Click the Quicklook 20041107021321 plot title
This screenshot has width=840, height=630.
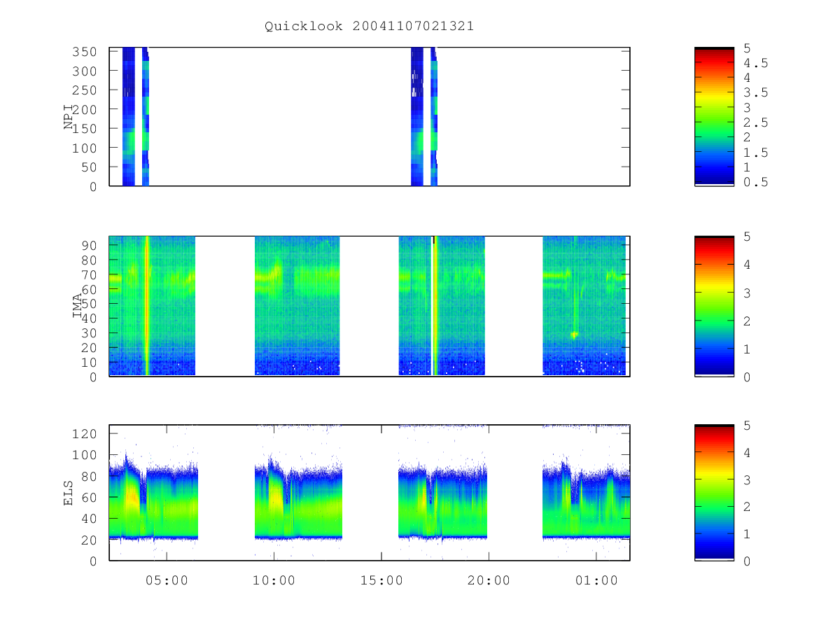pos(369,27)
